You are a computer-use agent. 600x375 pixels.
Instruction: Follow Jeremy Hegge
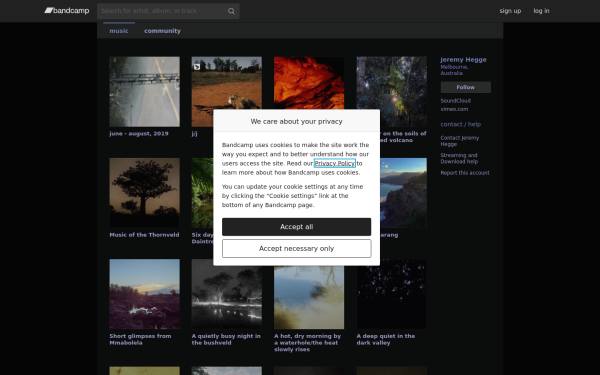click(x=465, y=87)
